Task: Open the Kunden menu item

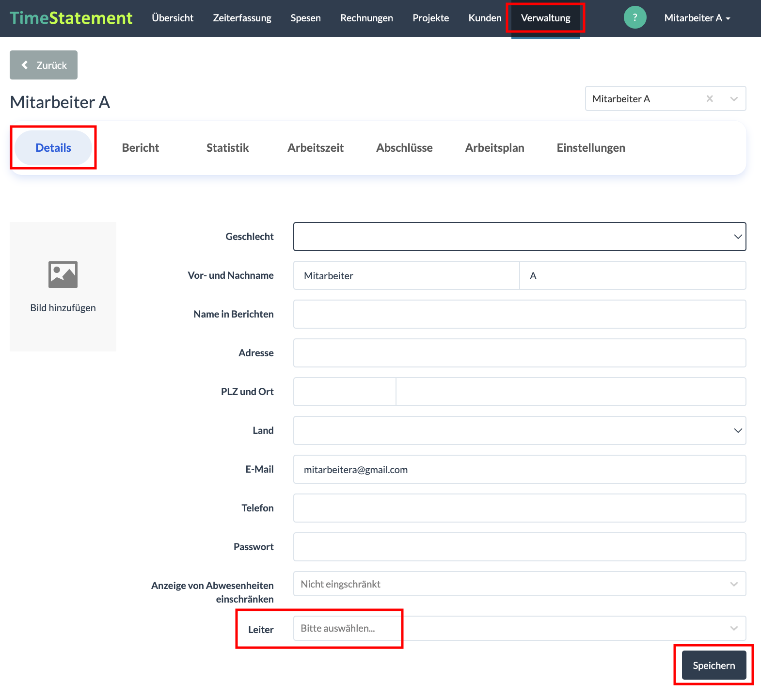Action: click(485, 18)
